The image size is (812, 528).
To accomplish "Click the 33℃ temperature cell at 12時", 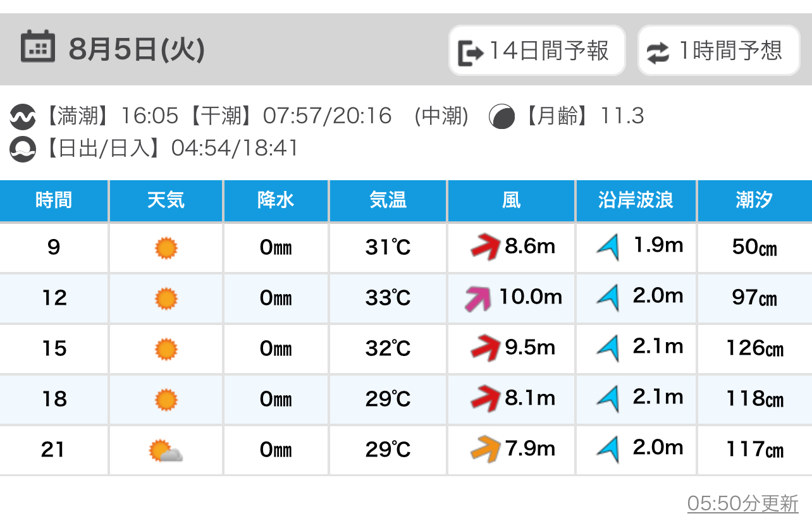I will click(x=388, y=298).
